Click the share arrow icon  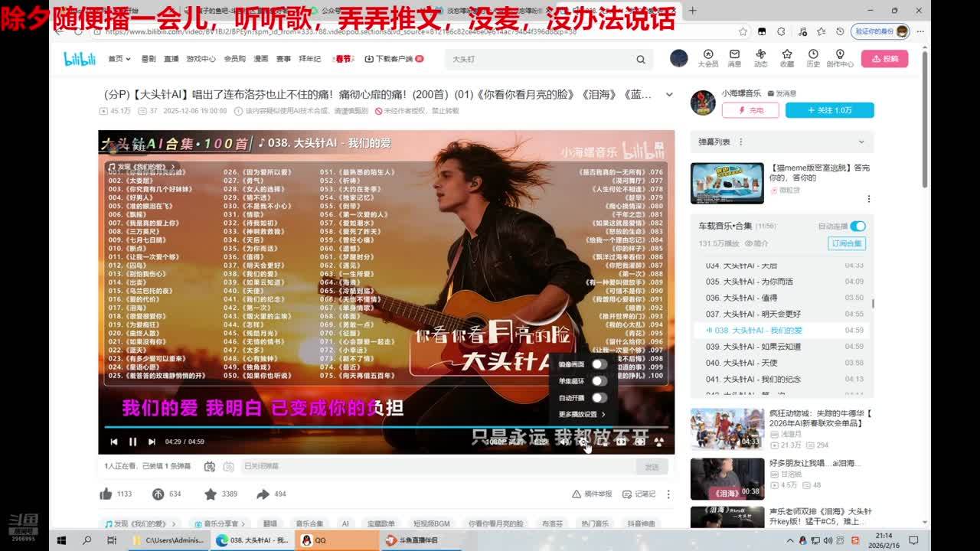point(263,494)
